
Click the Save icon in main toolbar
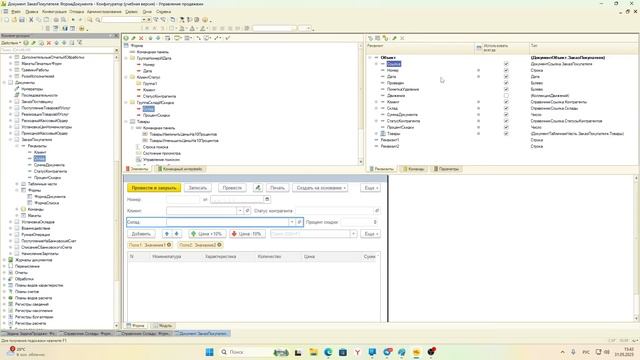pyautogui.click(x=22, y=20)
